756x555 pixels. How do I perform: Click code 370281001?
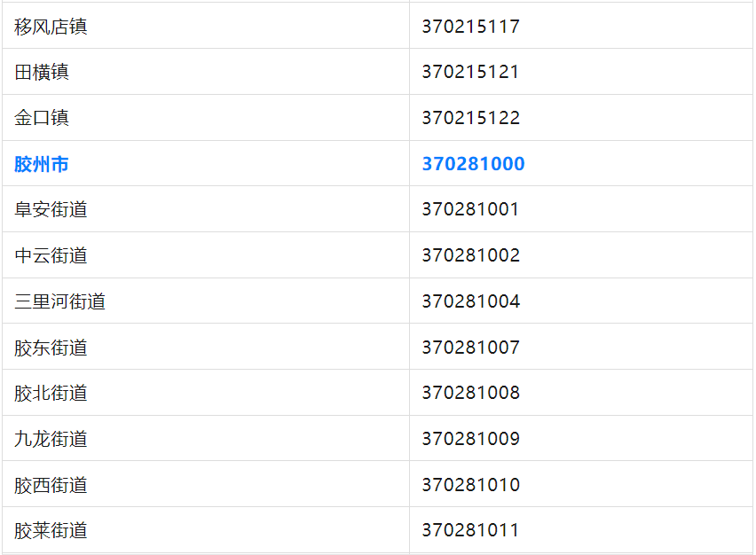pyautogui.click(x=470, y=210)
